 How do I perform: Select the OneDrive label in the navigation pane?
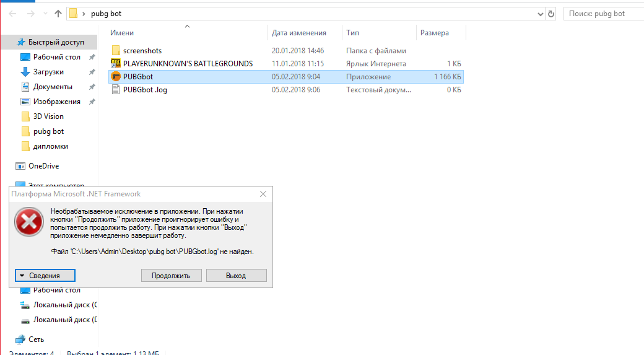tap(43, 166)
